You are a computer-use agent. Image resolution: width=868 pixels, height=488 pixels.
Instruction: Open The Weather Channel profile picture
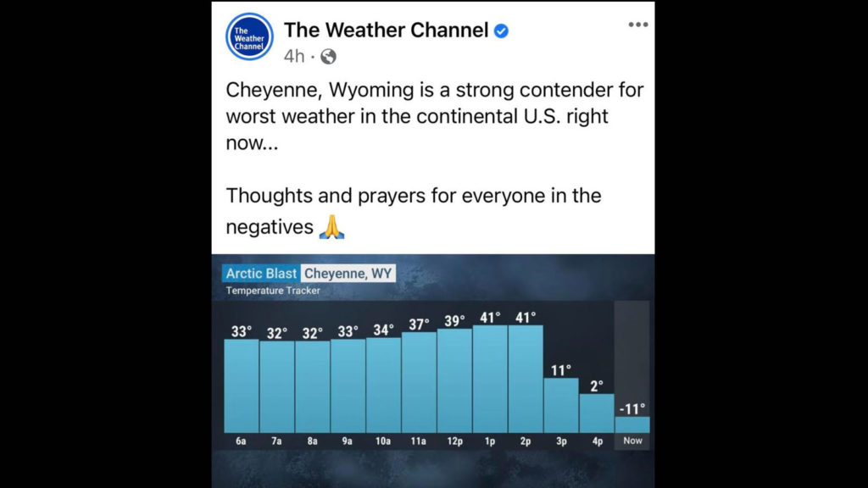[249, 37]
